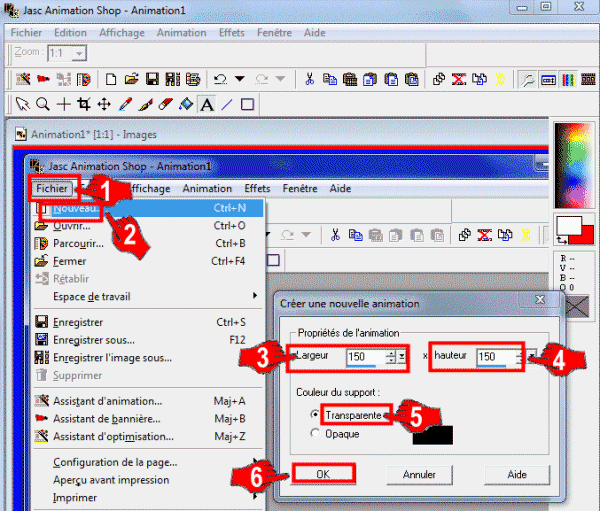Viewport: 600px width, 511px height.
Task: Launch the Animation Wizard icon in main toolbar
Action: [23, 80]
